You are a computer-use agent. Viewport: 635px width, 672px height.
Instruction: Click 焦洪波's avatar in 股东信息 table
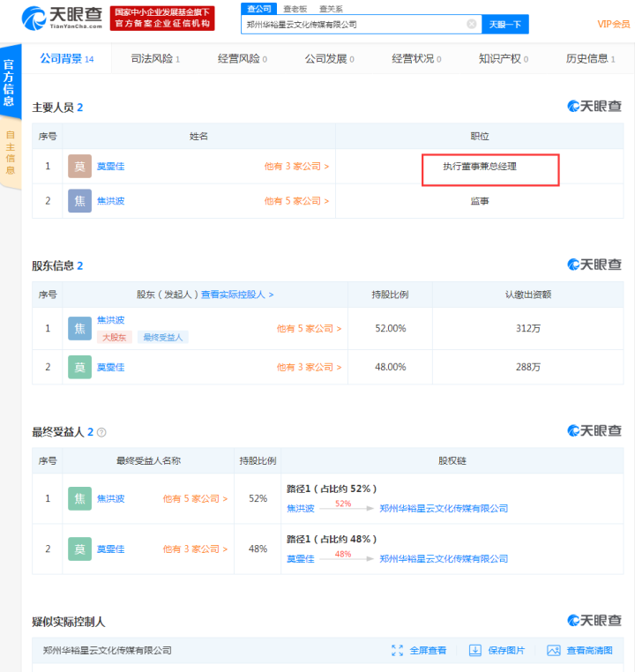(x=79, y=328)
